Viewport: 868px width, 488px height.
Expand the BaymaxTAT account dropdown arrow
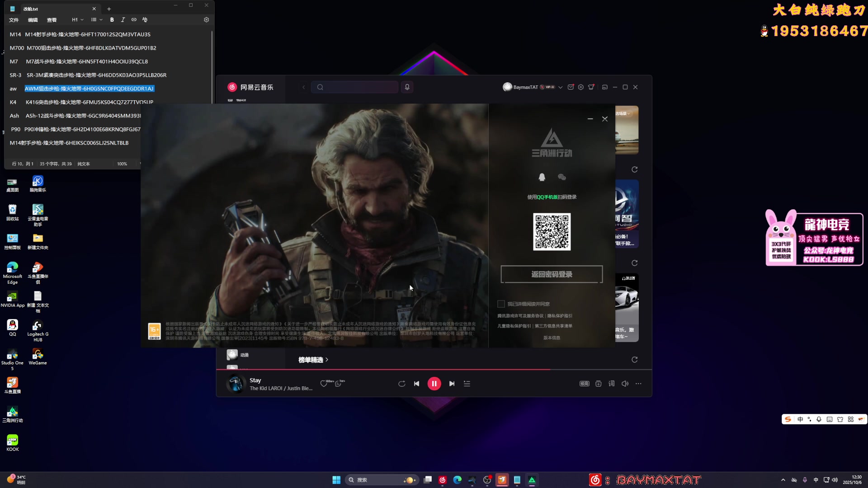click(x=560, y=87)
